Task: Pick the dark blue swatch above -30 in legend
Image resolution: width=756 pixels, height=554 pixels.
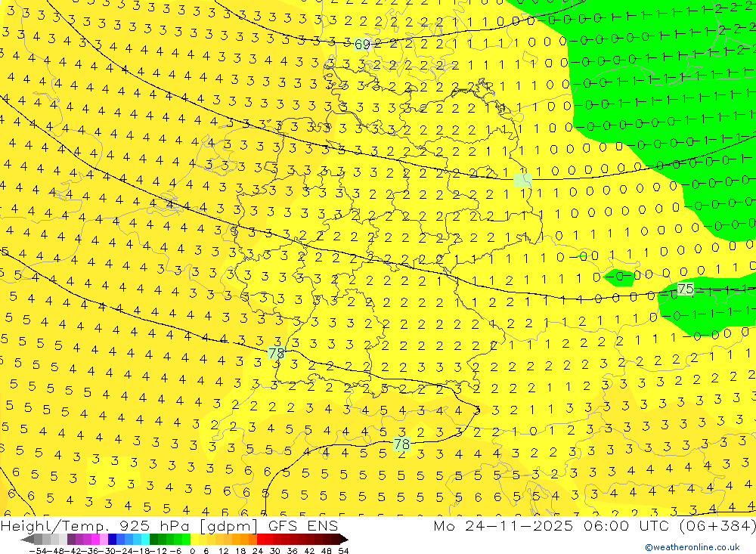Action: [x=113, y=539]
